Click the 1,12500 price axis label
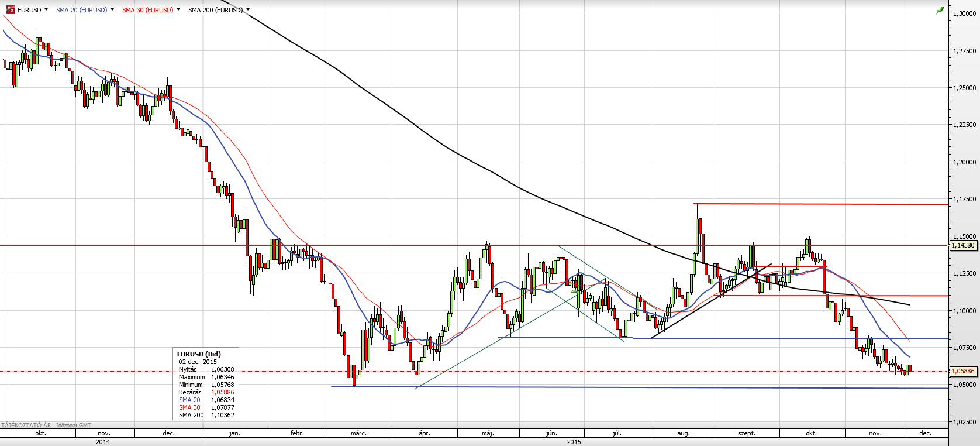Image resolution: width=980 pixels, height=446 pixels. [964, 273]
